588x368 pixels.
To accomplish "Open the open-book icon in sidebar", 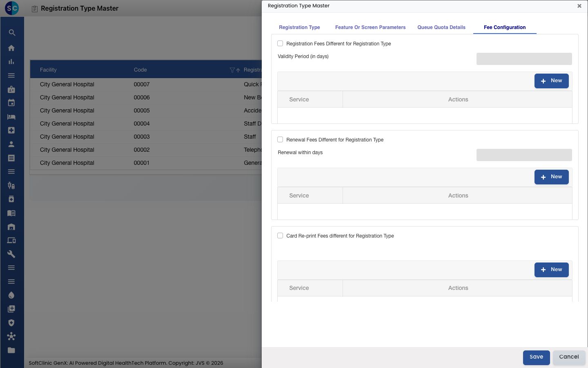I will (x=11, y=213).
